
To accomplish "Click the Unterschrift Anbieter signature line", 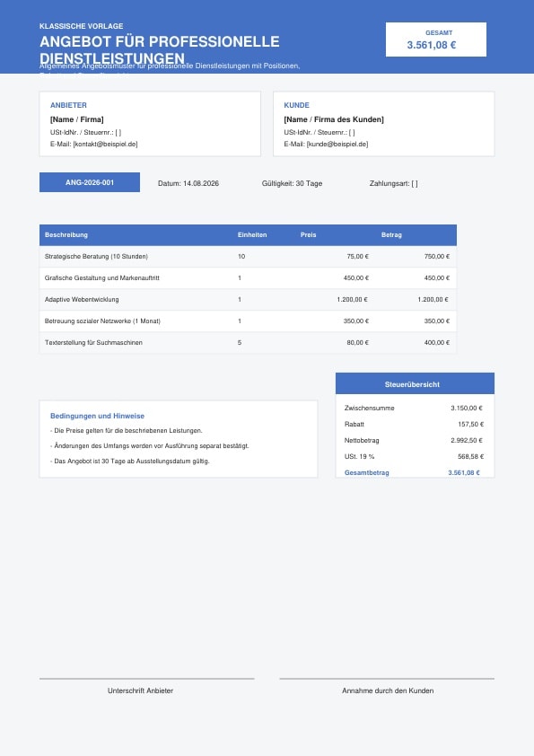I will [x=147, y=679].
